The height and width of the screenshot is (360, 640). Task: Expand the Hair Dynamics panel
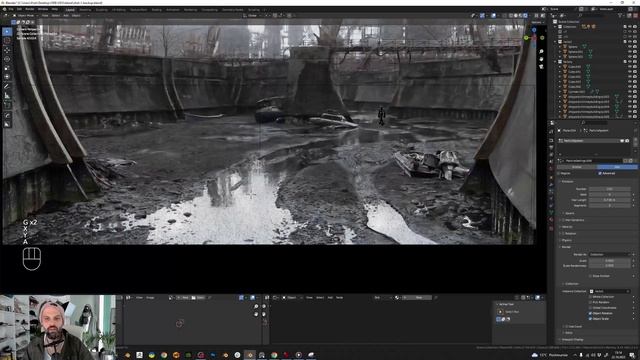point(572,220)
